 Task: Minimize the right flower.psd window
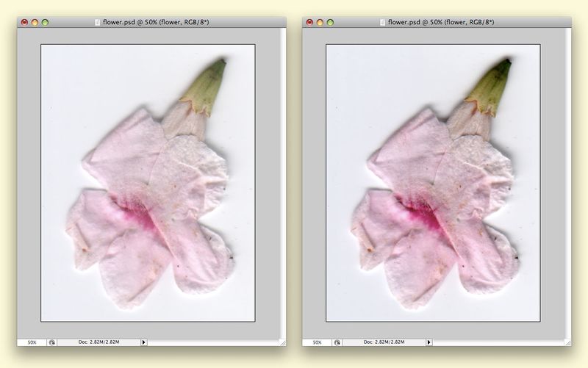click(320, 23)
